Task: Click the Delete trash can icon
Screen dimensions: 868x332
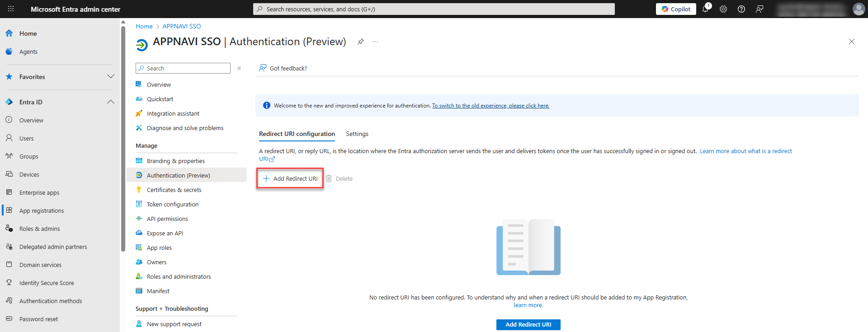Action: [329, 178]
